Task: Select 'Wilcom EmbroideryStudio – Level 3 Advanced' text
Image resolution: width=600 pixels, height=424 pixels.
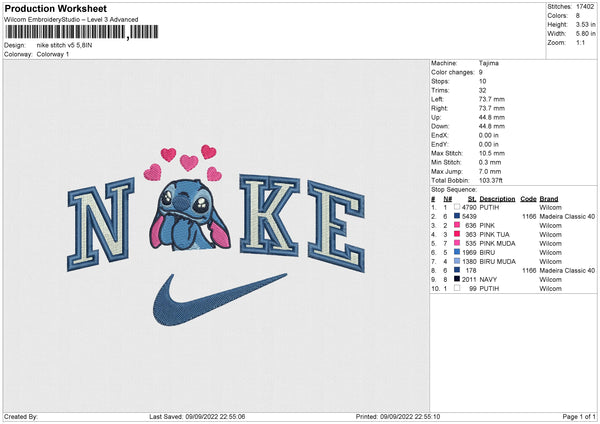Action: tap(71, 20)
